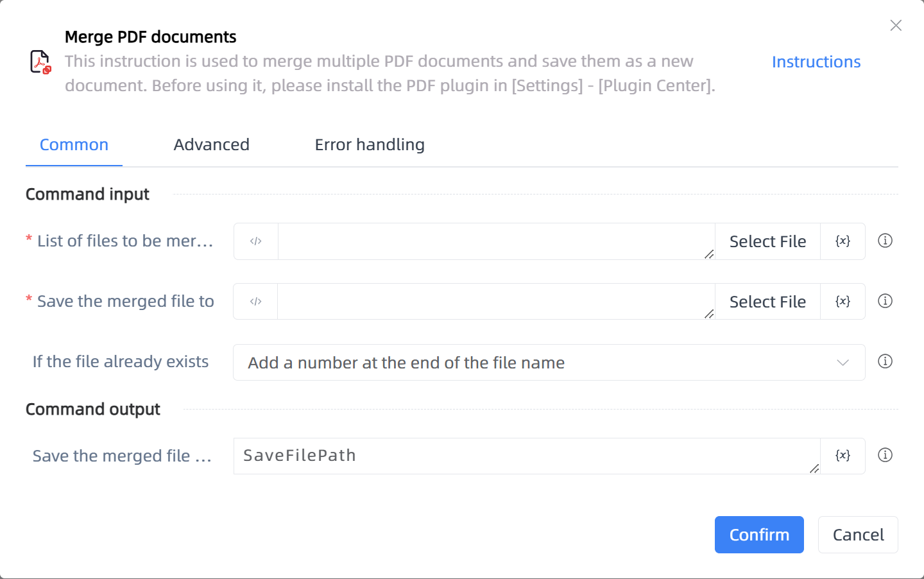Toggle expression mode for List of files field

[256, 241]
